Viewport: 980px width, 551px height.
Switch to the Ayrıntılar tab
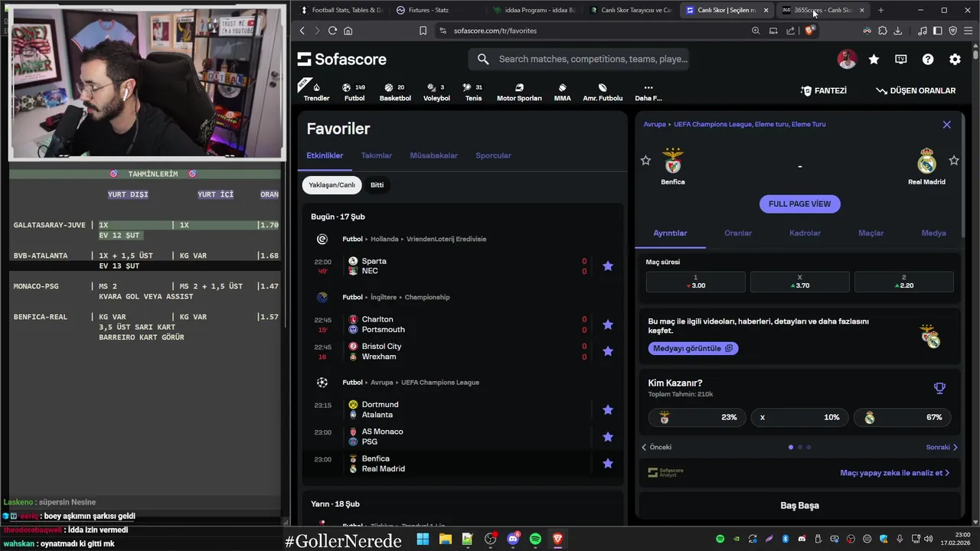click(x=670, y=233)
